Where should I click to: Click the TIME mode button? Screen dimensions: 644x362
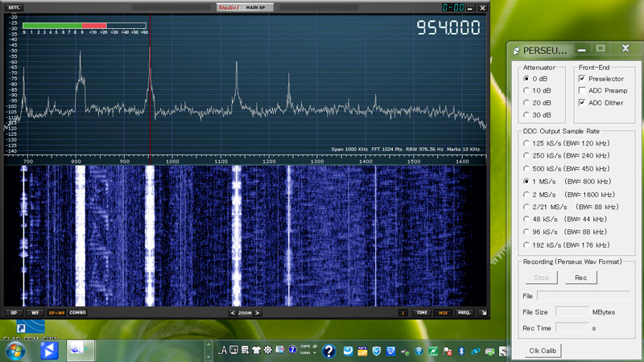tap(422, 313)
